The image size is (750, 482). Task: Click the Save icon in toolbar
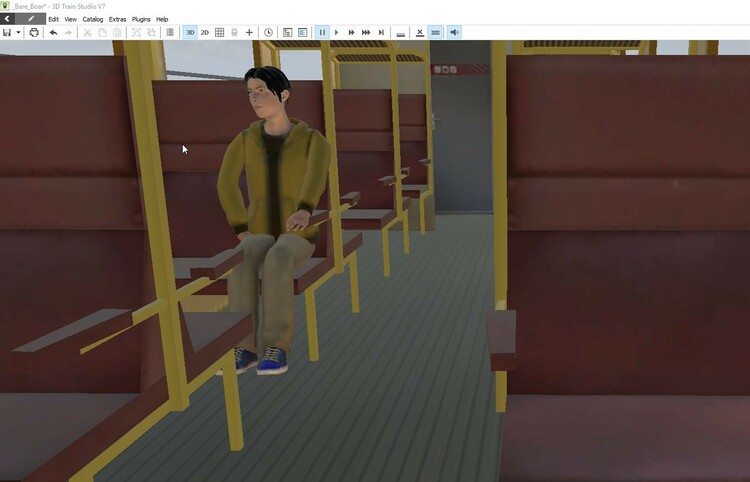[7, 32]
